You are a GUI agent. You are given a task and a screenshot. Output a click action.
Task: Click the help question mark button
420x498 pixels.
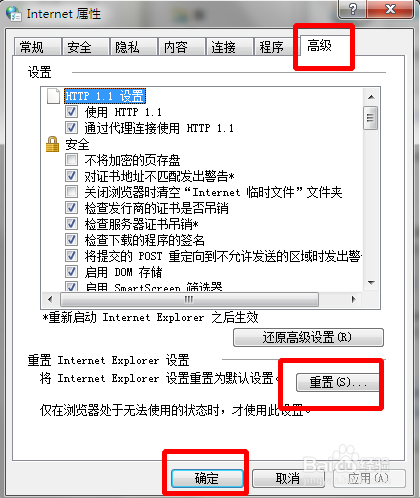pos(353,9)
